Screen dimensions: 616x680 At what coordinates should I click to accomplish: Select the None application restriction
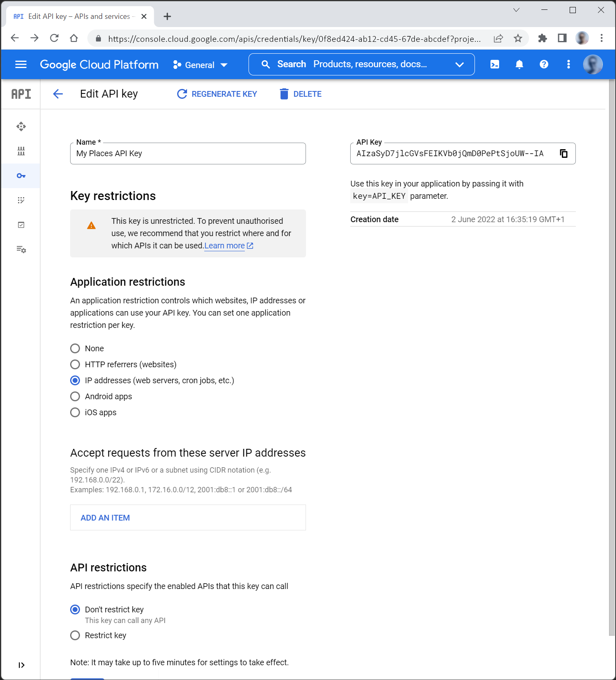pyautogui.click(x=75, y=348)
